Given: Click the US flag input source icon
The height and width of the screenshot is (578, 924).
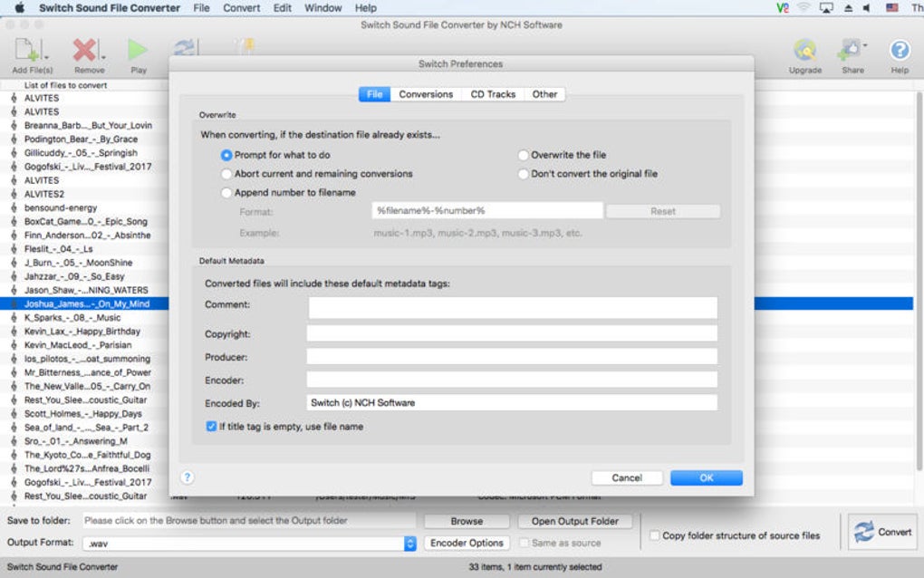Looking at the screenshot, I should [x=892, y=7].
